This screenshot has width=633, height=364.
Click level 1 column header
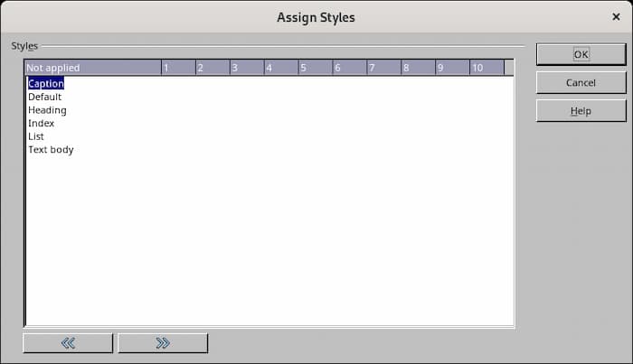[178, 68]
